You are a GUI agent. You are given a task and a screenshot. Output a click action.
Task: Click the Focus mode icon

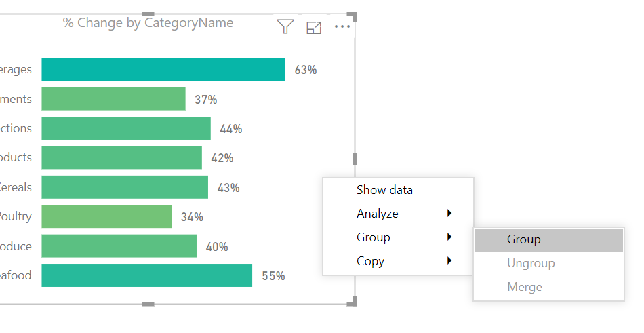point(314,27)
